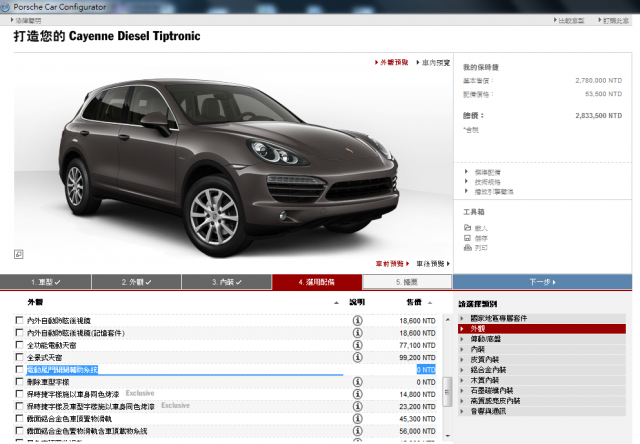Tick the 45,300 NTD roof rail option
Image resolution: width=640 pixels, height=444 pixels.
point(19,418)
